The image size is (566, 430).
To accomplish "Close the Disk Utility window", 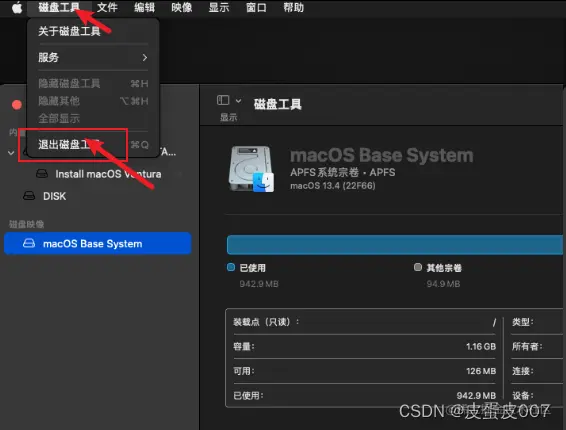I will click(17, 105).
